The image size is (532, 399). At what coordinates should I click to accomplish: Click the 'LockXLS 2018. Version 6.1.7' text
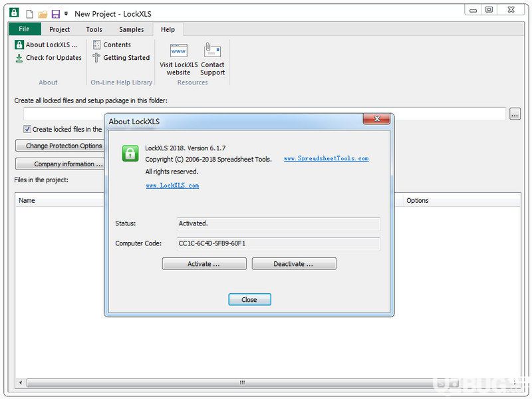click(x=186, y=148)
